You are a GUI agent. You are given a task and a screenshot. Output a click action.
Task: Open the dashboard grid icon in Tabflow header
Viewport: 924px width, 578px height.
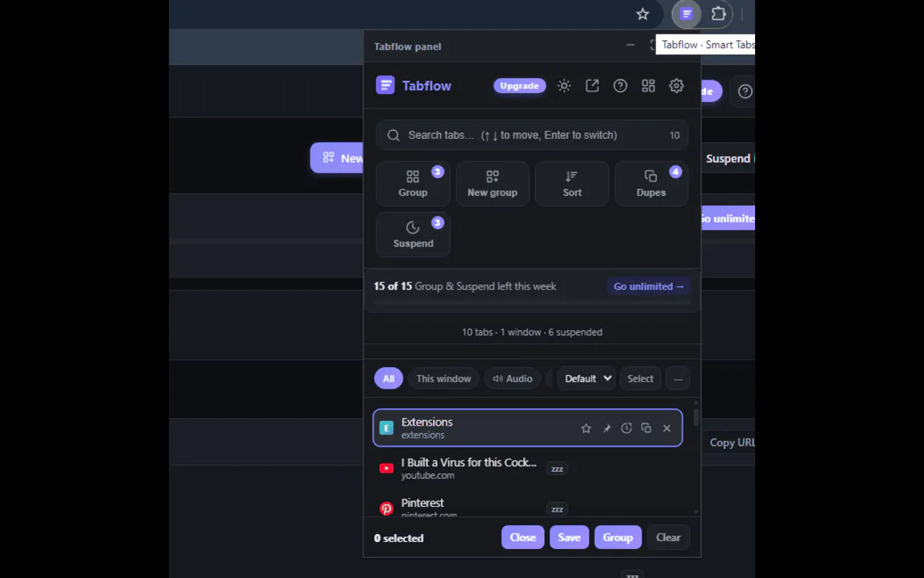coord(648,86)
